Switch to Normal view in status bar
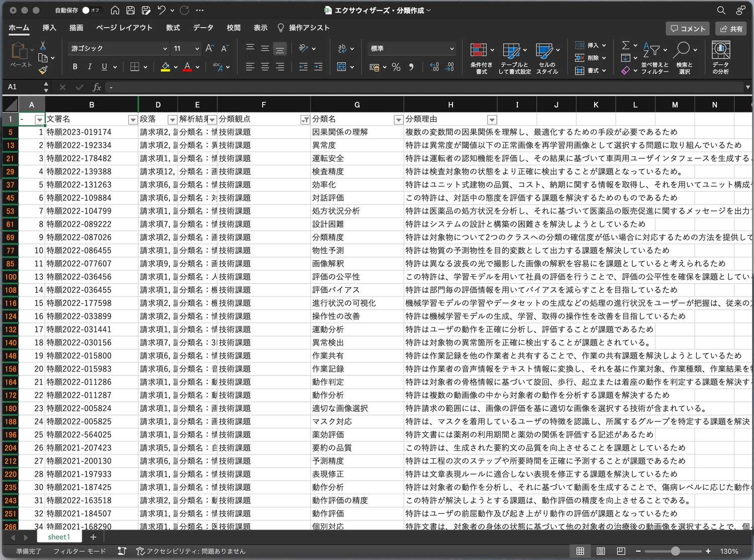The width and height of the screenshot is (754, 560). tap(580, 551)
